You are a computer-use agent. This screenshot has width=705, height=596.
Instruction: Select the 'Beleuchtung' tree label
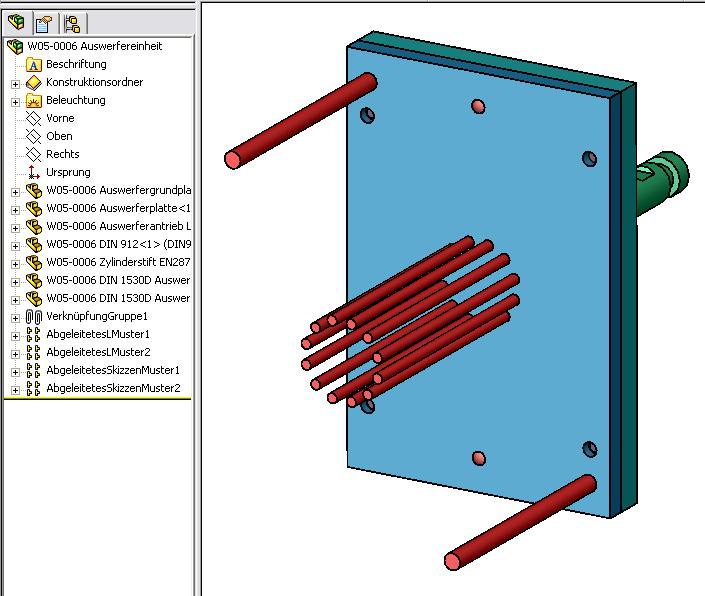click(76, 100)
